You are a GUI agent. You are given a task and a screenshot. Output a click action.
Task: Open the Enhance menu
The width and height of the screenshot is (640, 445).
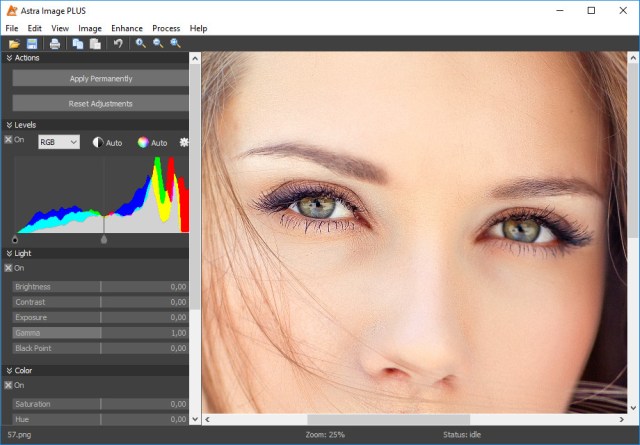pos(127,28)
